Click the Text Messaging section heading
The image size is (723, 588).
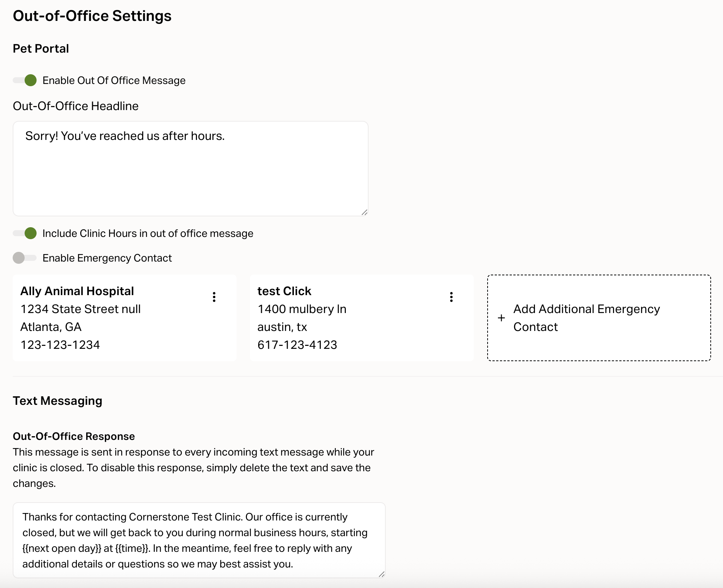[57, 401]
